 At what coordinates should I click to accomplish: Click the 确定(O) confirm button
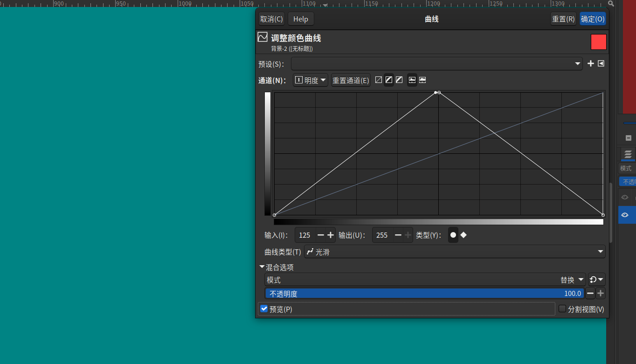(x=593, y=19)
